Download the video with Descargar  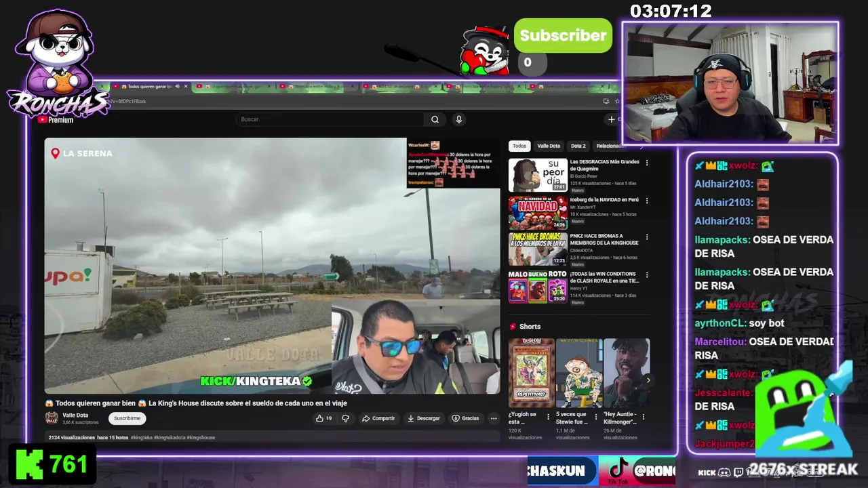tap(424, 418)
